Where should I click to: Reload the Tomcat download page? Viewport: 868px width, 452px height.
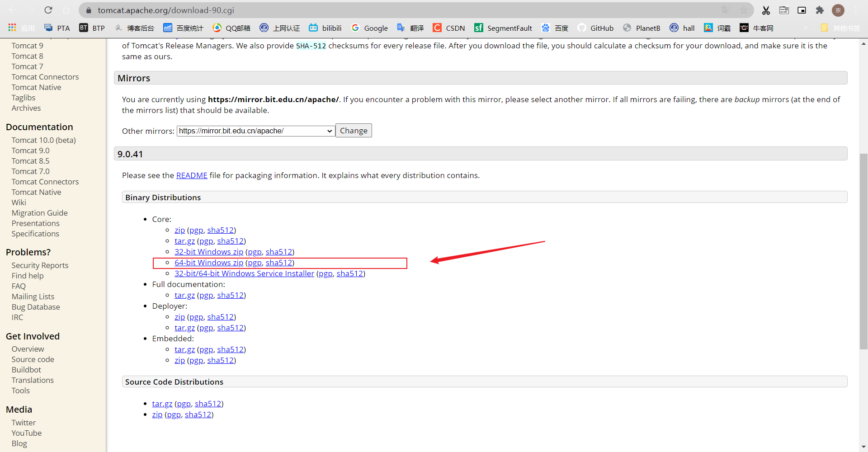[x=48, y=10]
